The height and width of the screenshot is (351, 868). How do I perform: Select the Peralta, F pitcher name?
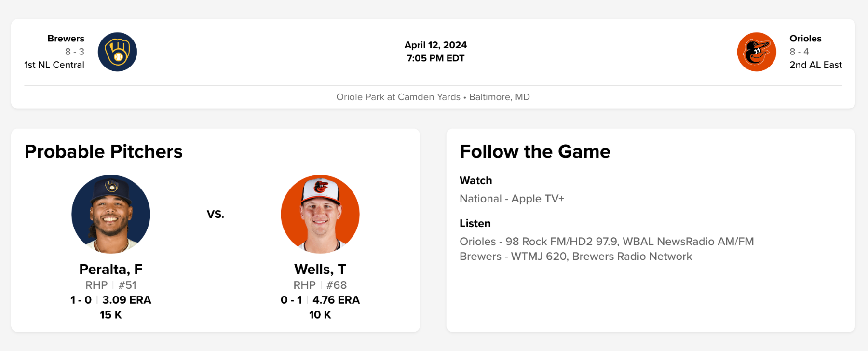(111, 269)
